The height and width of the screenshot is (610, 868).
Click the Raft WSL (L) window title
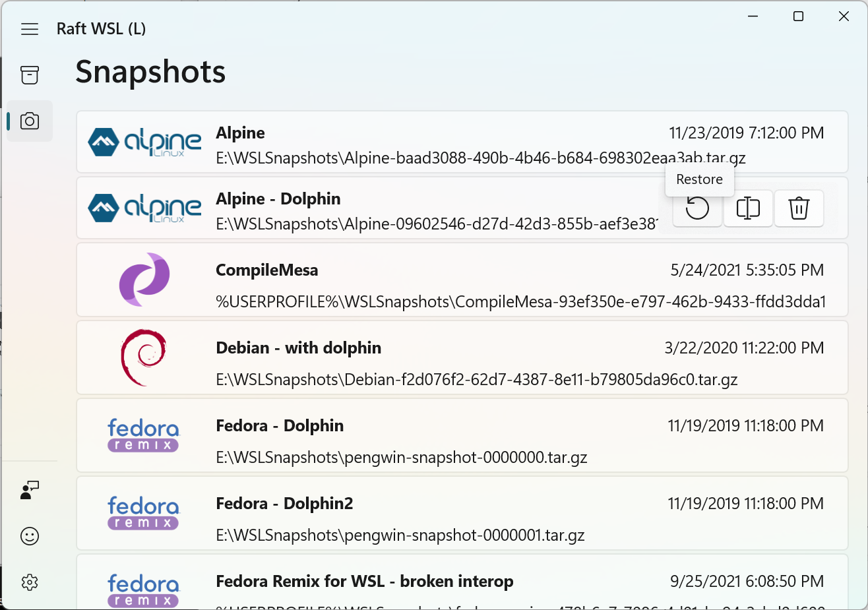click(102, 29)
